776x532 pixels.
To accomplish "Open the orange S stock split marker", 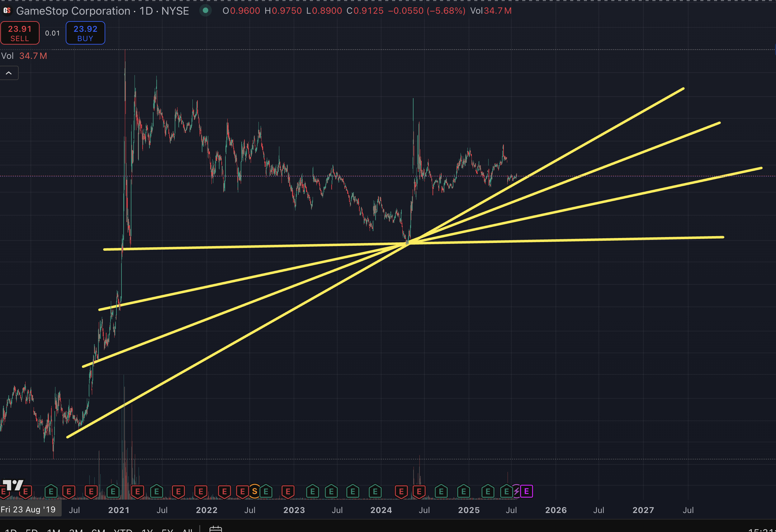I will [x=254, y=491].
